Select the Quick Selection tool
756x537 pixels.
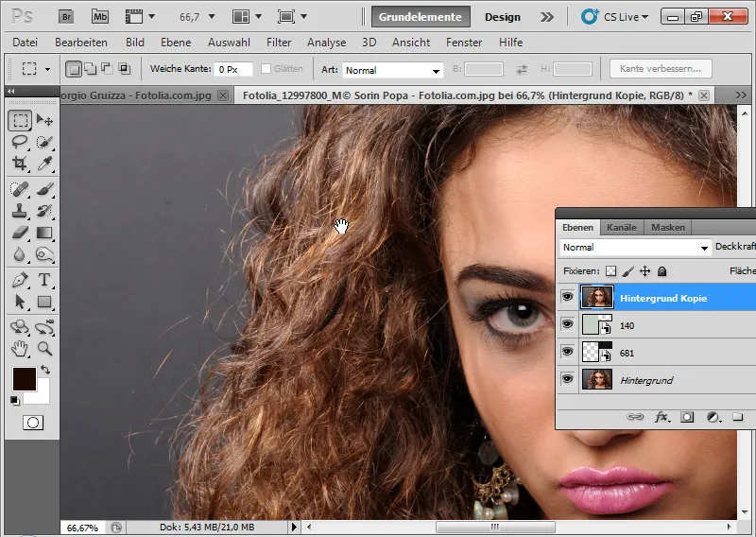tap(44, 142)
